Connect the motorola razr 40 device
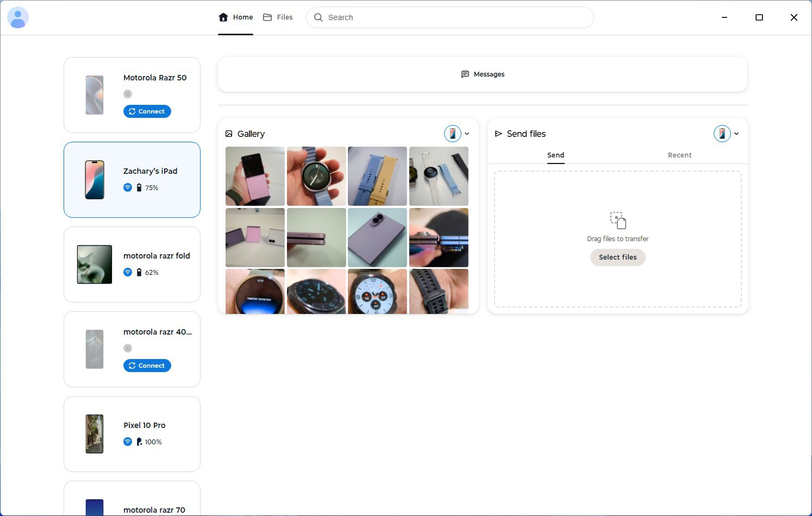 pos(147,366)
